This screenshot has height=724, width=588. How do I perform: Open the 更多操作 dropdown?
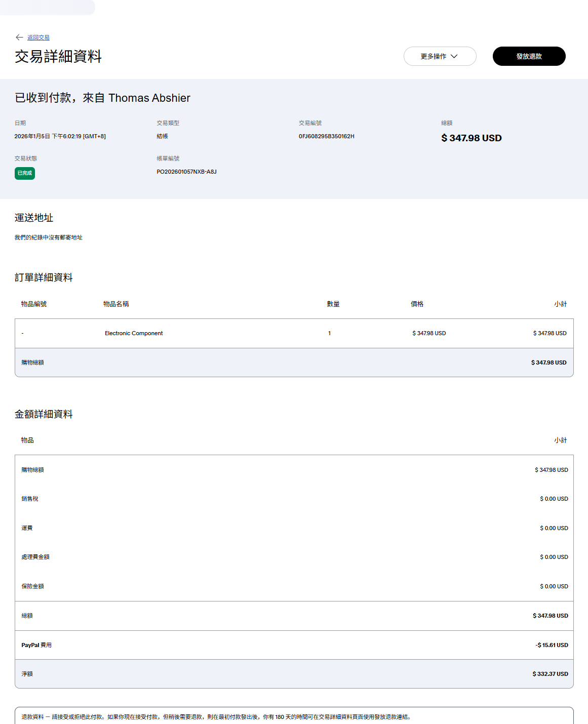tap(439, 56)
